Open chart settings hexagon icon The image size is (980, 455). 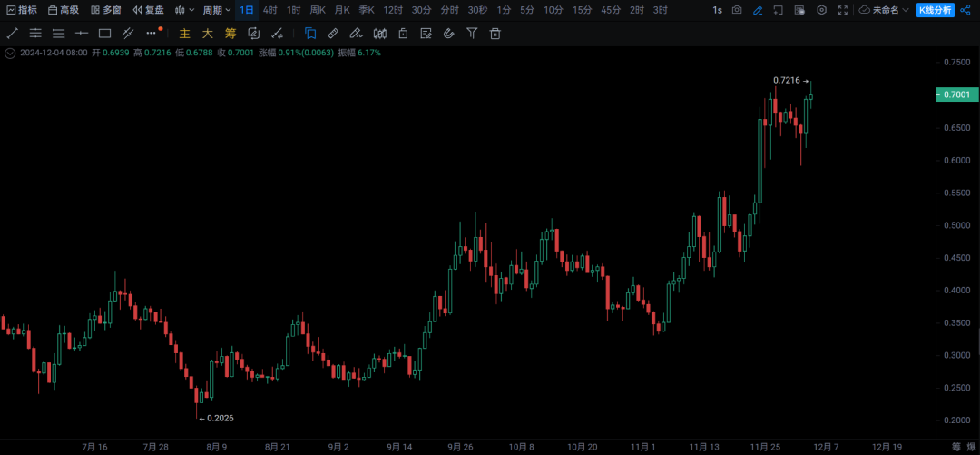(821, 10)
